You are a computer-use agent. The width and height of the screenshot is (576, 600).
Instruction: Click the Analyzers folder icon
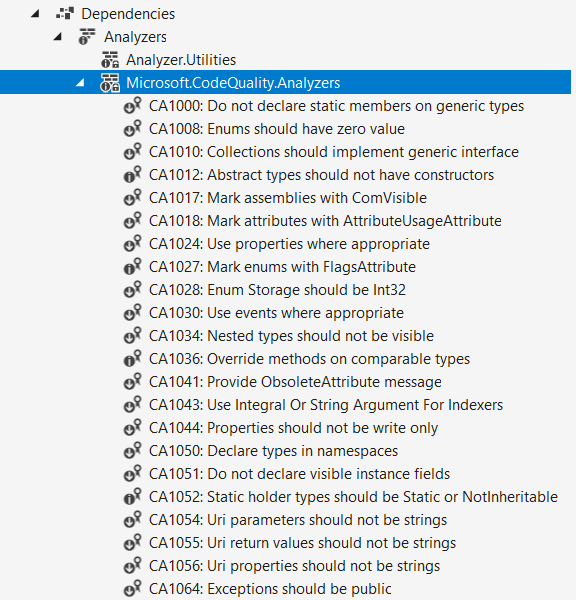click(87, 37)
